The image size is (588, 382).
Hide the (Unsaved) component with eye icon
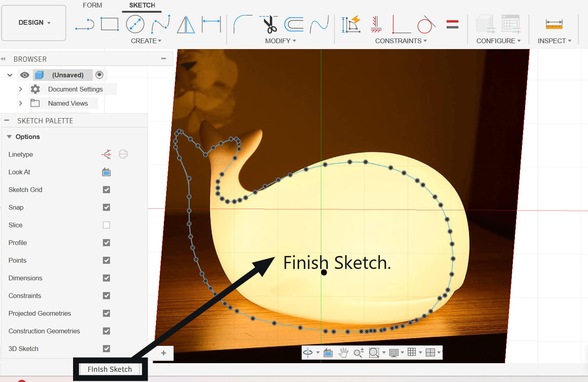25,75
